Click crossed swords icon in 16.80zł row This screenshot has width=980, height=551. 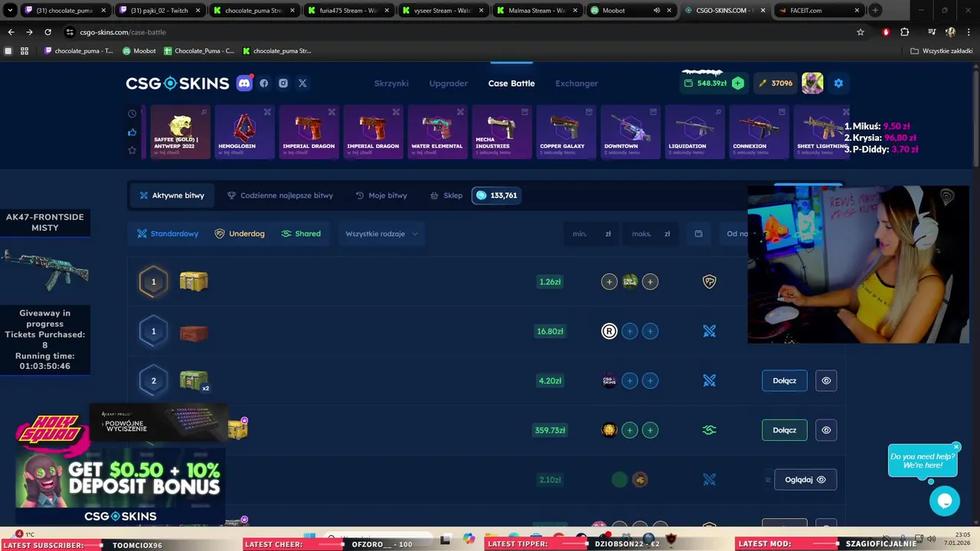(x=710, y=331)
